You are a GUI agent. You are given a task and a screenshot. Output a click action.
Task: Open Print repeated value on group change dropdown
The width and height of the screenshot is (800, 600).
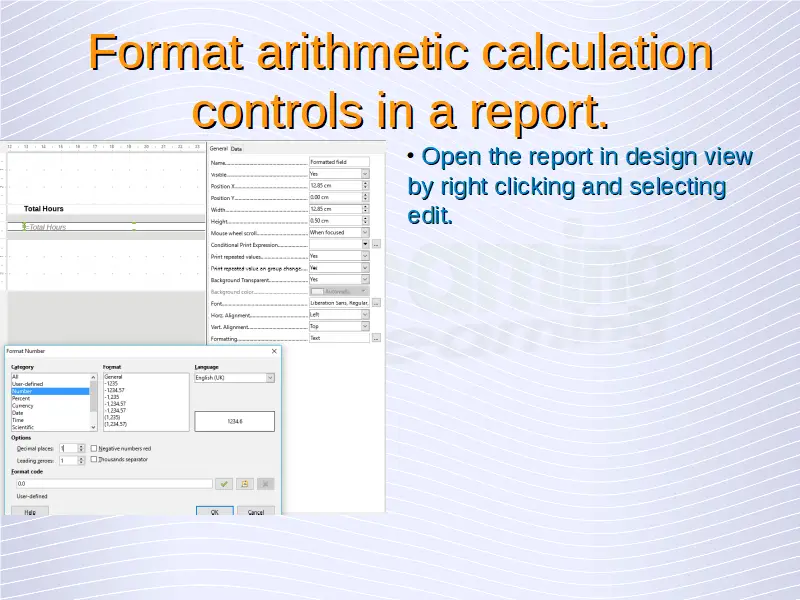click(365, 268)
